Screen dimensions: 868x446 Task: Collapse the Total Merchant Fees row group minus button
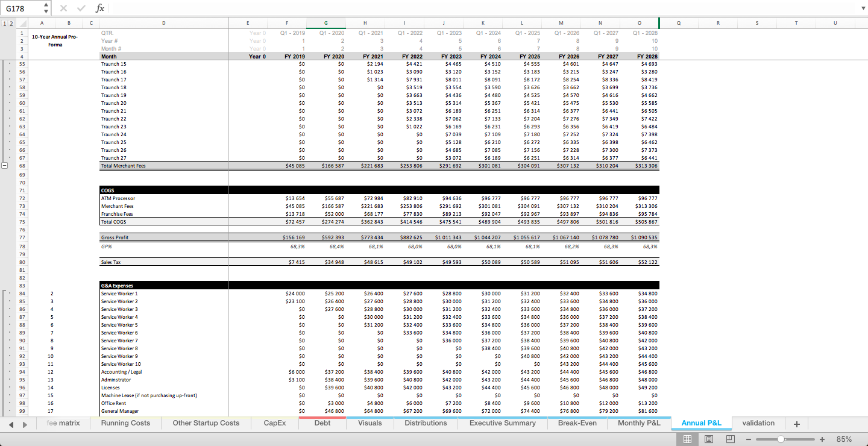5,165
